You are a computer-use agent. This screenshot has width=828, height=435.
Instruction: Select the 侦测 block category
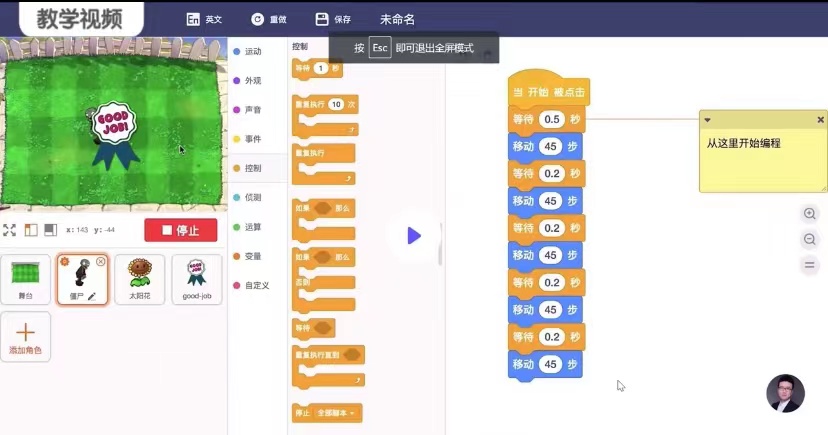[x=248, y=197]
